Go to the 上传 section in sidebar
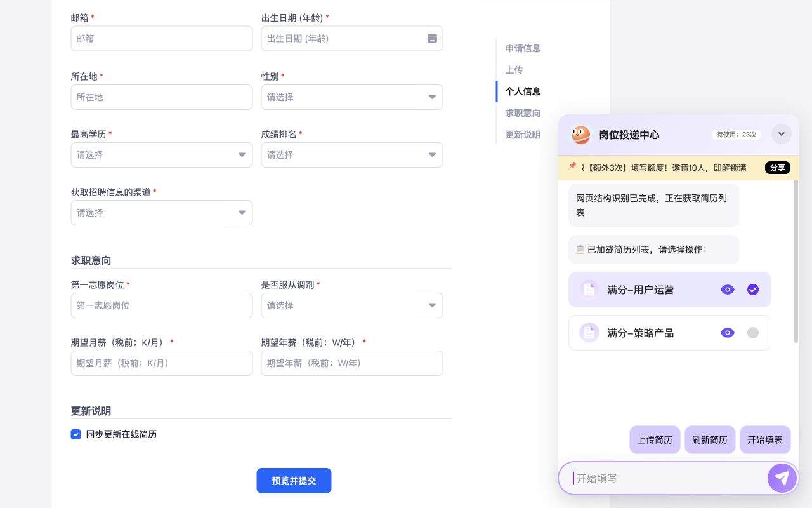Viewport: 812px width, 508px height. pos(514,70)
